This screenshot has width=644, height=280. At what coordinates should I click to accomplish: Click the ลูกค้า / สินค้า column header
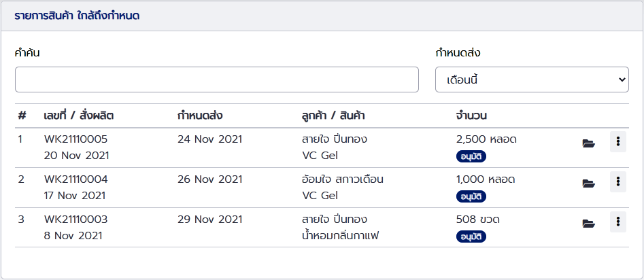(x=333, y=116)
